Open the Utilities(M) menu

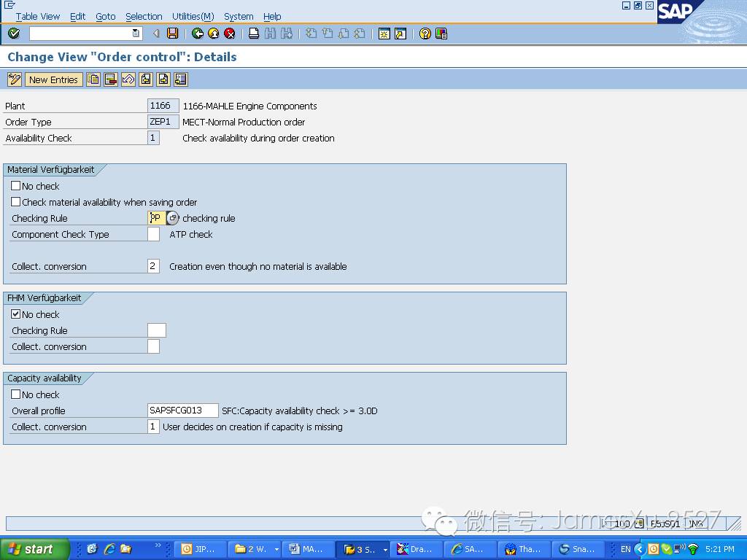[193, 17]
